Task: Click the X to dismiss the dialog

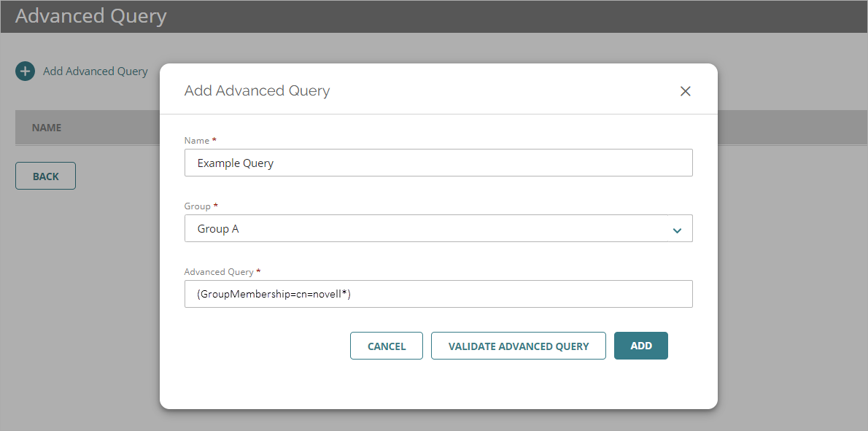Action: [x=685, y=90]
